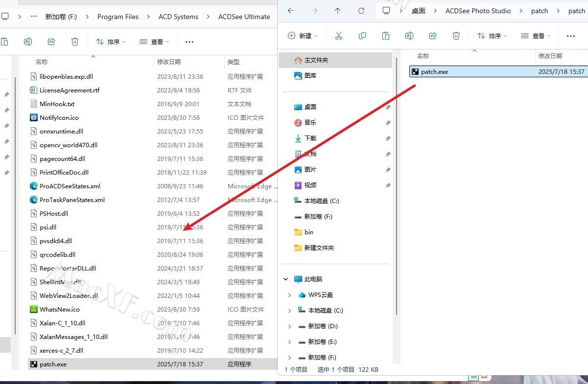Select patch.exe in the ACDSee Ultimate window
The image size is (588, 384).
coord(153,364)
